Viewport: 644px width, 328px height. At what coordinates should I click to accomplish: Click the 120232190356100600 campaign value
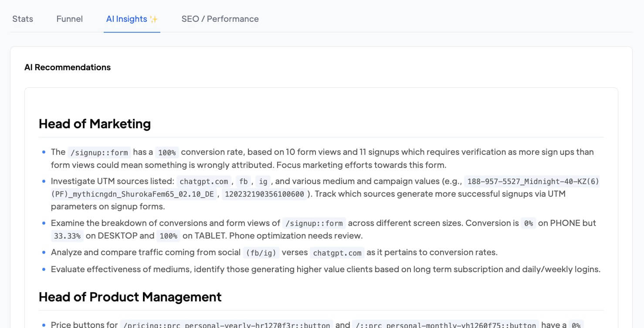[264, 194]
